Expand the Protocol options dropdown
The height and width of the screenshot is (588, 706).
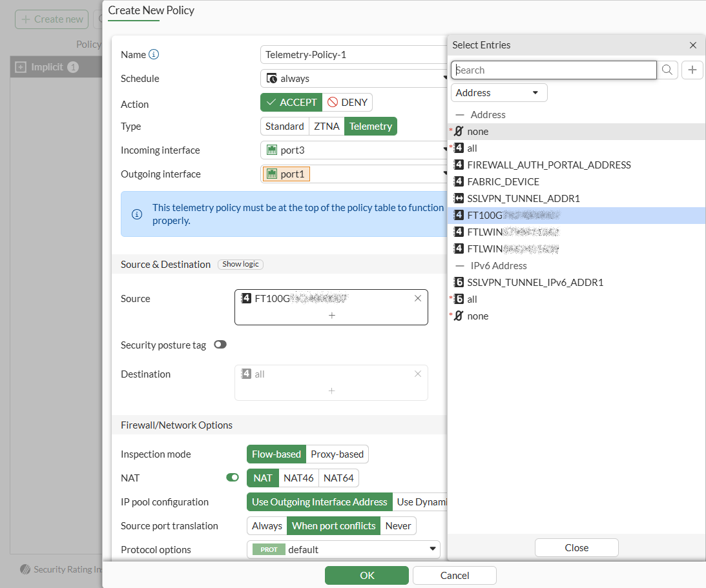tap(433, 549)
